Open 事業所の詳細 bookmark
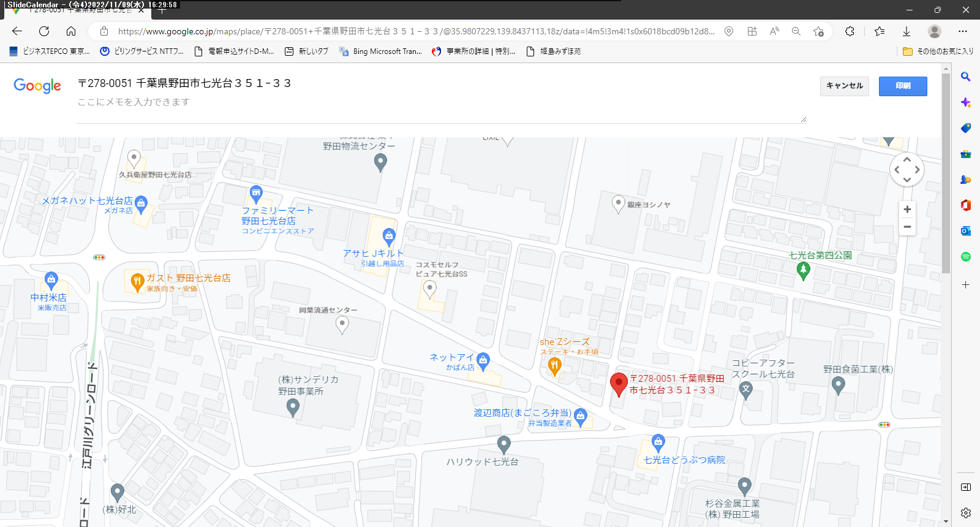The image size is (980, 527). point(473,51)
